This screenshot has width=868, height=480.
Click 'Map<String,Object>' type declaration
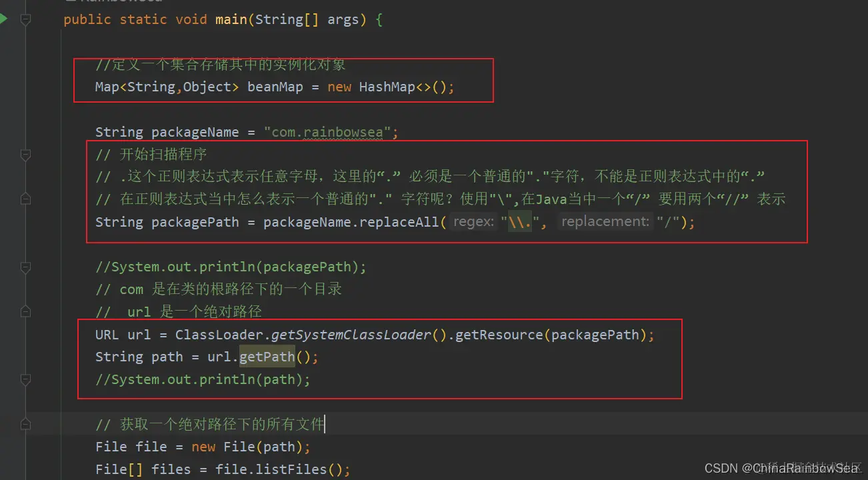coord(167,87)
